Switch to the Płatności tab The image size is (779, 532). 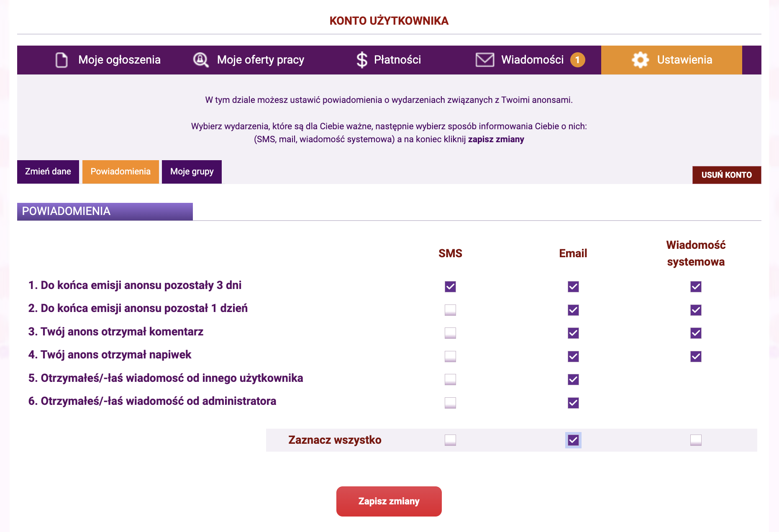(x=397, y=60)
